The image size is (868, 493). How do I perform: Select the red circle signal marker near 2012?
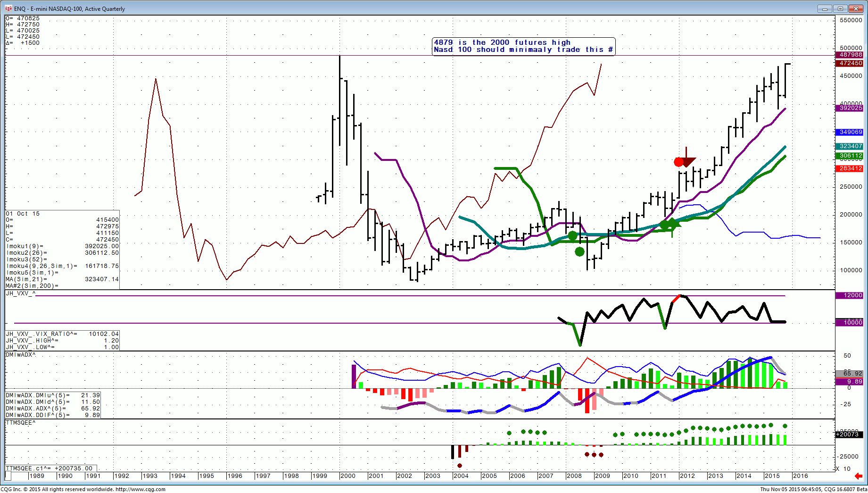coord(678,162)
